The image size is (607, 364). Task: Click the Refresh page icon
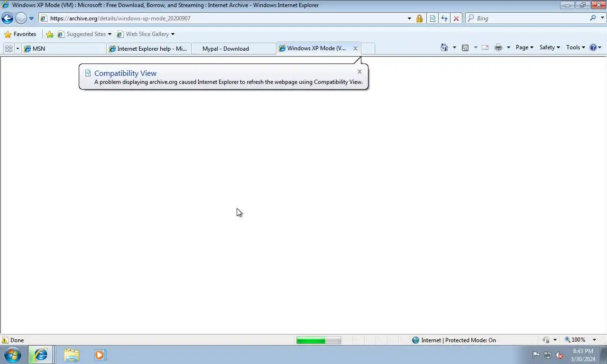pyautogui.click(x=444, y=18)
